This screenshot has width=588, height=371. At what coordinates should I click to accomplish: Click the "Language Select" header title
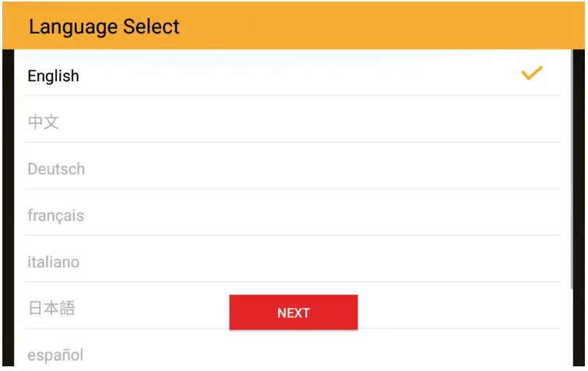click(104, 26)
